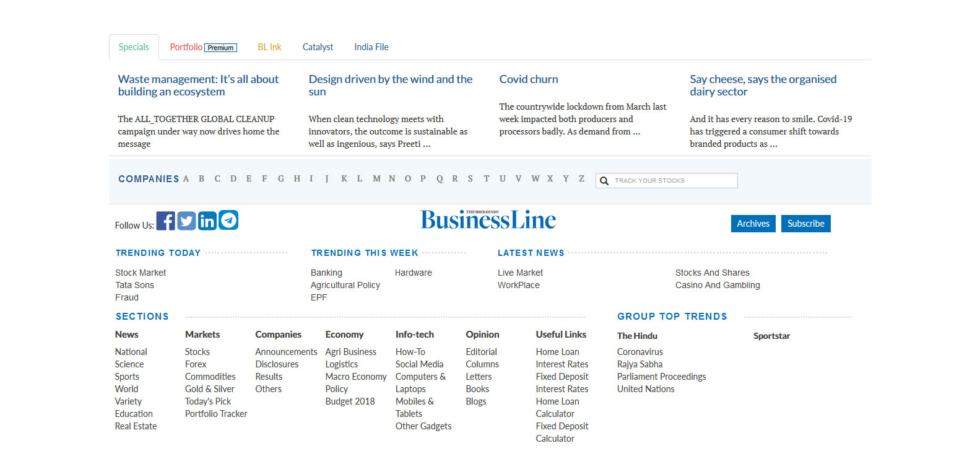
Task: Open the Facebook follow icon
Action: coord(165,221)
